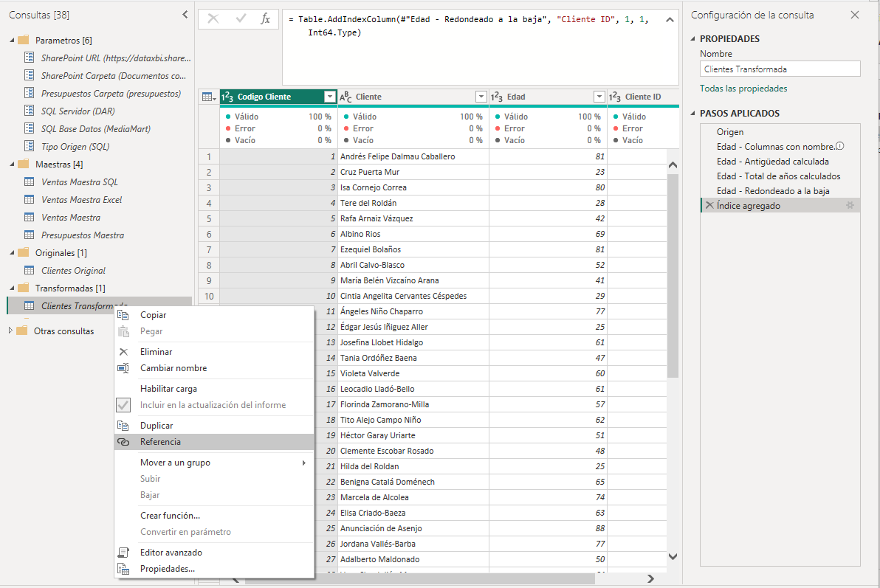This screenshot has height=588, width=880.
Task: Cancel formula edit with the X icon
Action: tap(213, 18)
